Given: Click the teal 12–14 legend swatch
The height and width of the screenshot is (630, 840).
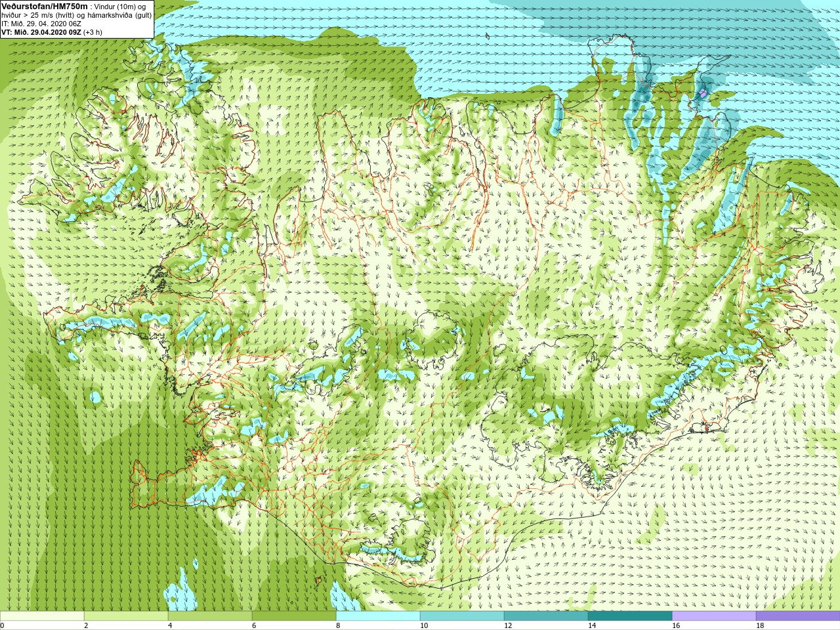Looking at the screenshot, I should coord(546,616).
